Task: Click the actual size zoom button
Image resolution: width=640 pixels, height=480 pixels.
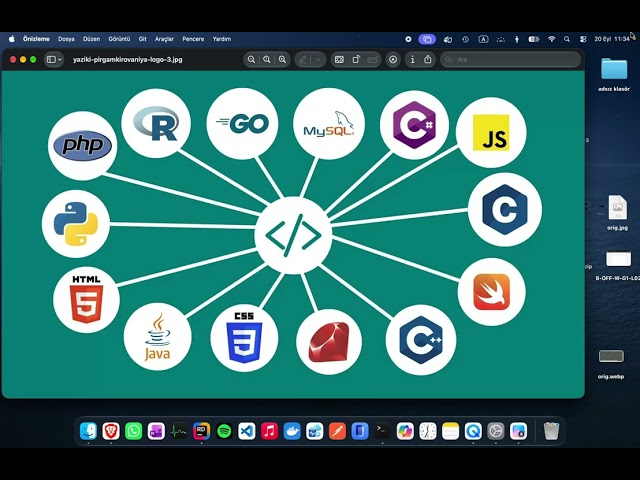Action: 267,60
